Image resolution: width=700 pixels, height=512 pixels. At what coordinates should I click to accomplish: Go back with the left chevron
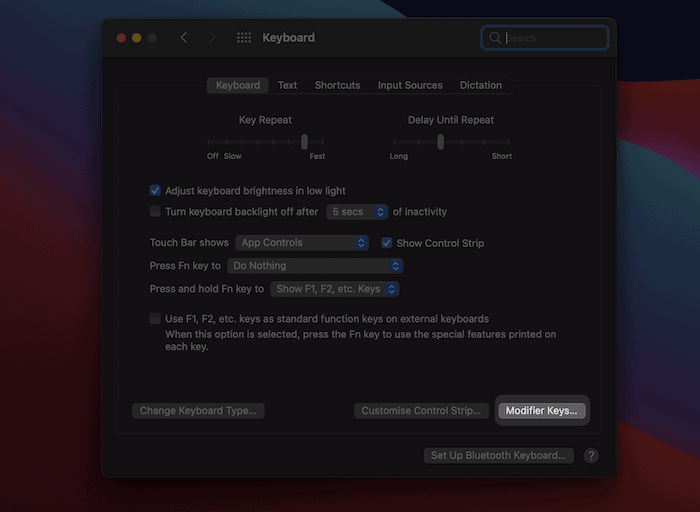click(184, 37)
